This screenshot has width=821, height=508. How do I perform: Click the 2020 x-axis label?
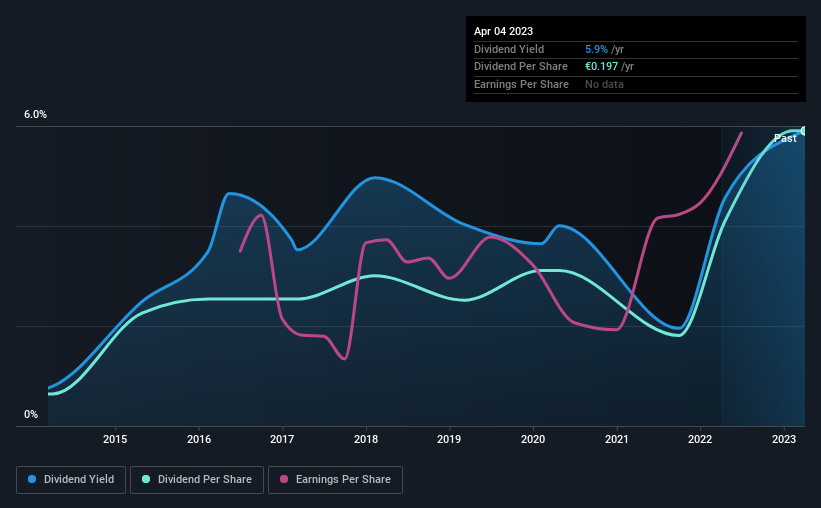point(533,439)
